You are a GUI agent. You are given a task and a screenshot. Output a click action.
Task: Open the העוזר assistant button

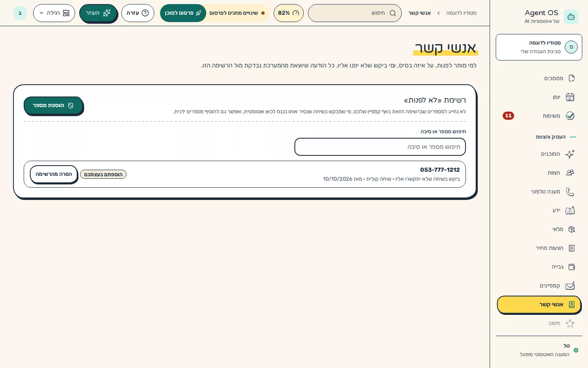coord(98,13)
